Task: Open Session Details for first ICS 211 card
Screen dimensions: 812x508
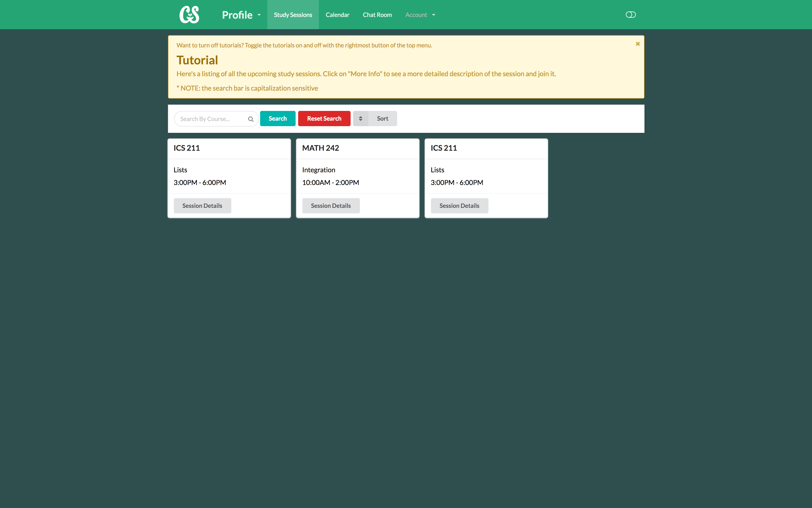Action: (x=202, y=206)
